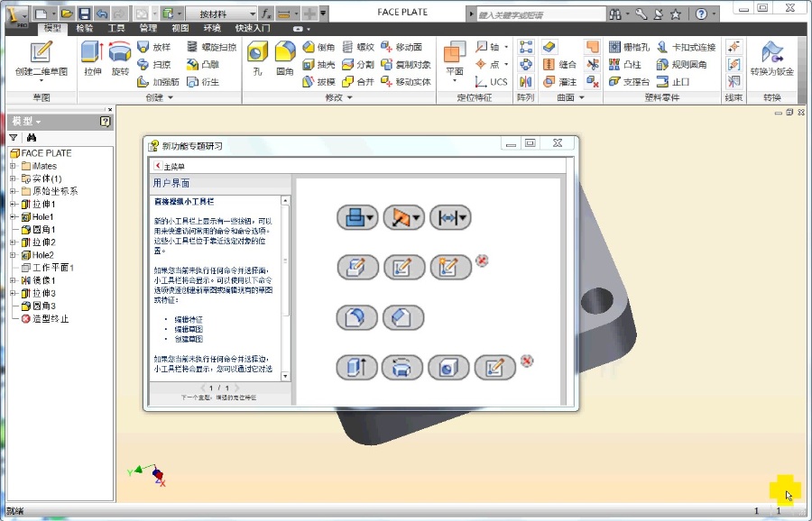812x521 pixels.
Task: Select the Fillet (圆角) tool in ribbon
Action: click(285, 59)
